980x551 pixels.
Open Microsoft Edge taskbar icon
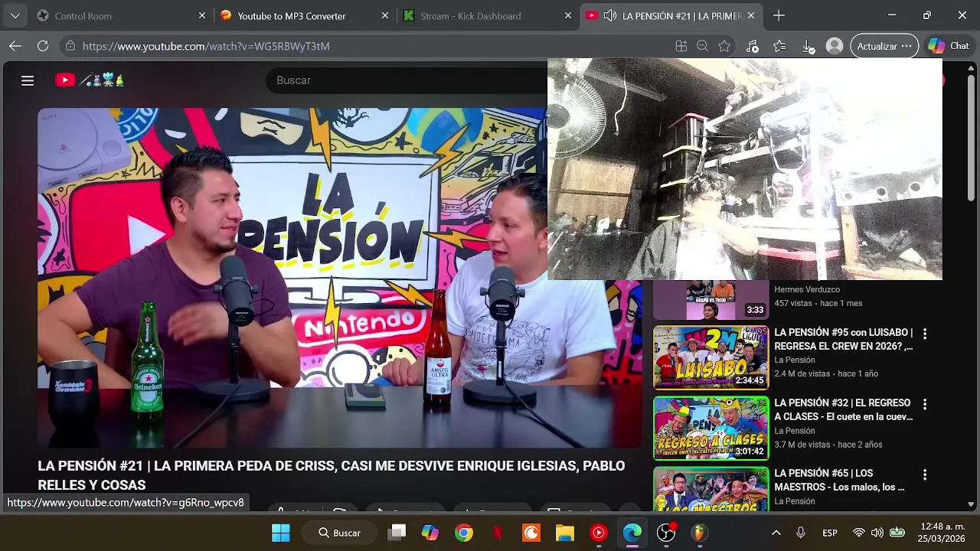(632, 533)
